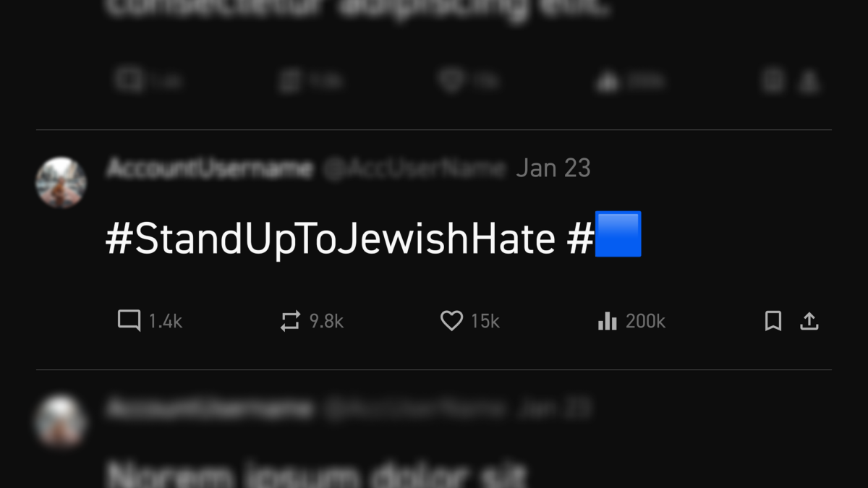This screenshot has width=868, height=488.
Task: View analytics showing 200k impressions
Action: click(x=608, y=322)
